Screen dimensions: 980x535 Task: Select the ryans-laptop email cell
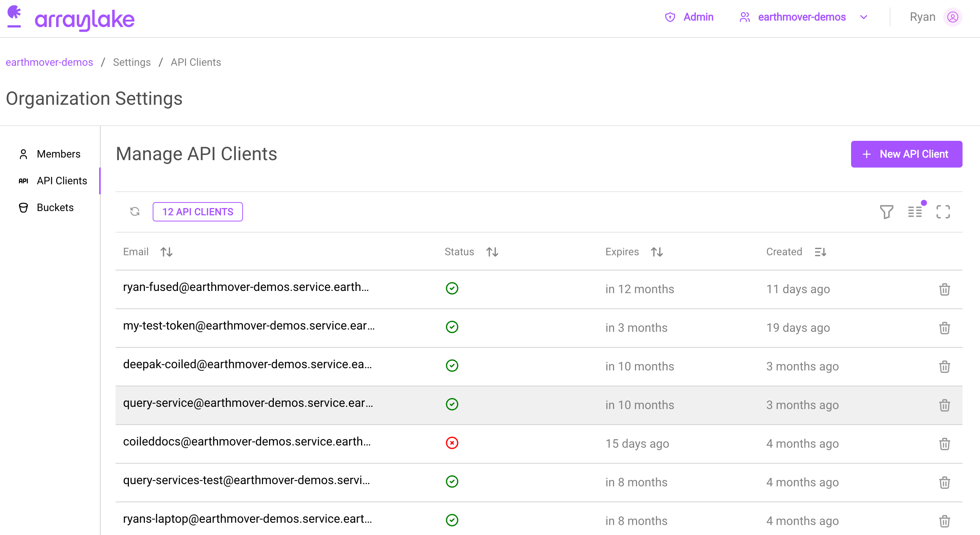[x=247, y=519]
